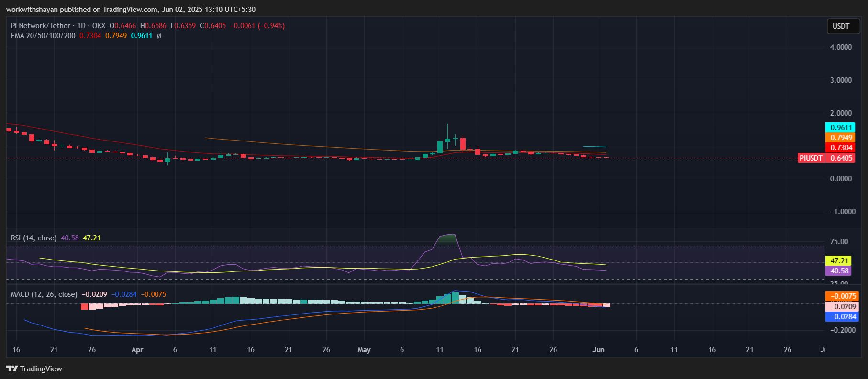
Task: Click the Apr label on the time axis
Action: (137, 350)
